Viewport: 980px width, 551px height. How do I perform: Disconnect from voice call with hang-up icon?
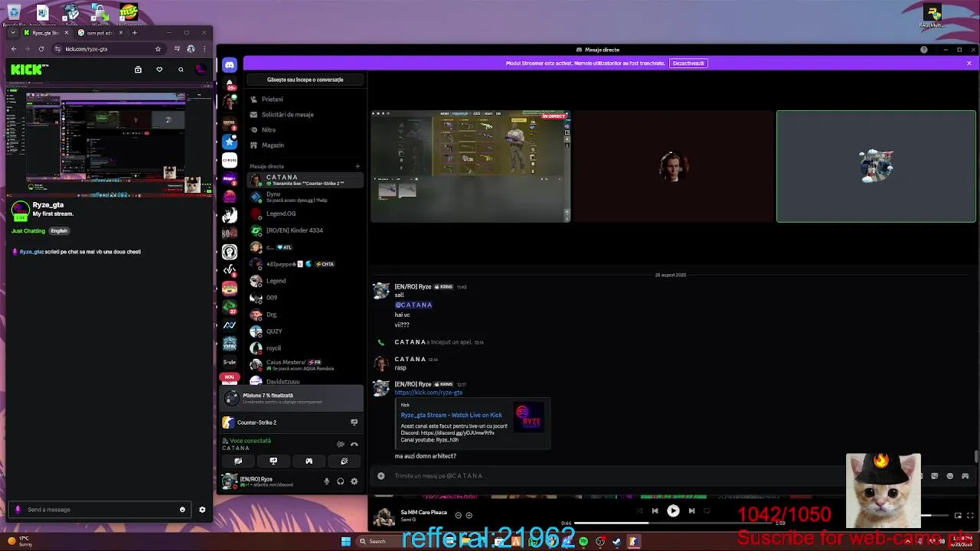click(x=354, y=444)
